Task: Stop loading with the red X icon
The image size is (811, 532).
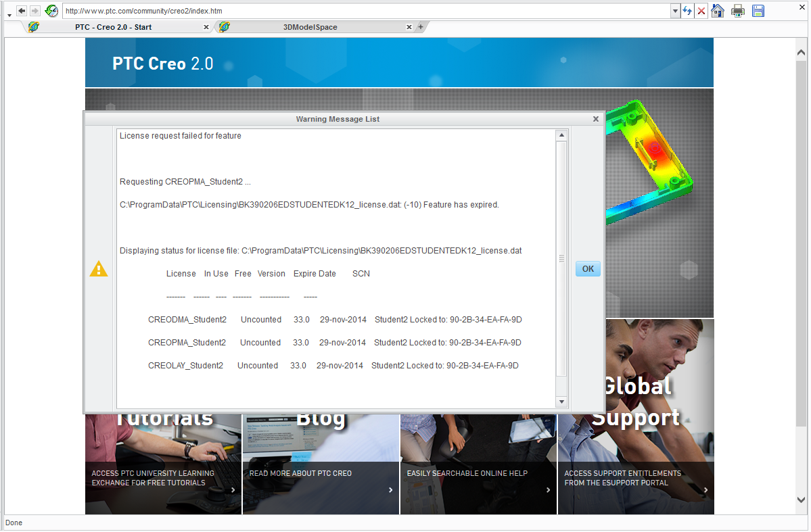Action: point(701,11)
